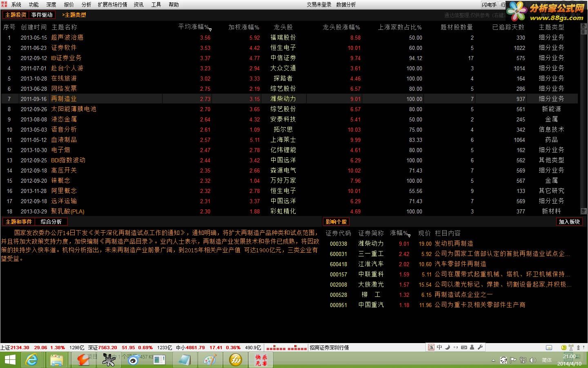588x368 pixels.
Task: Switch to the 主题和事件 tab
Action: click(19, 222)
